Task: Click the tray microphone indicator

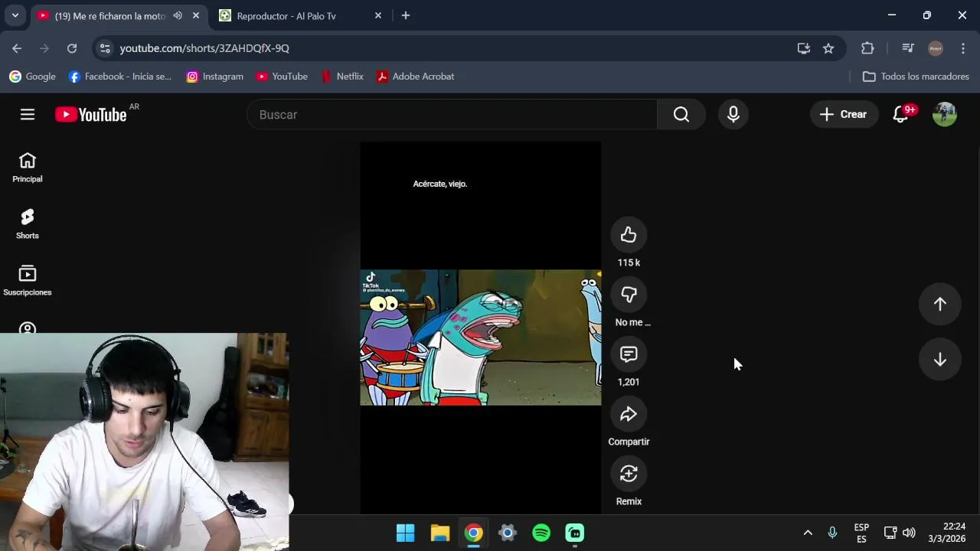Action: pos(832,533)
